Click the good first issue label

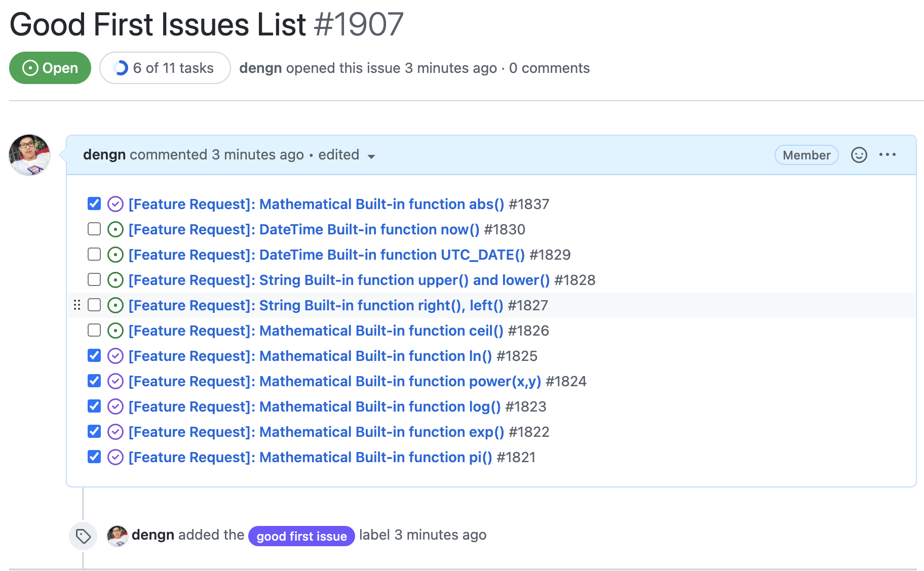(301, 536)
